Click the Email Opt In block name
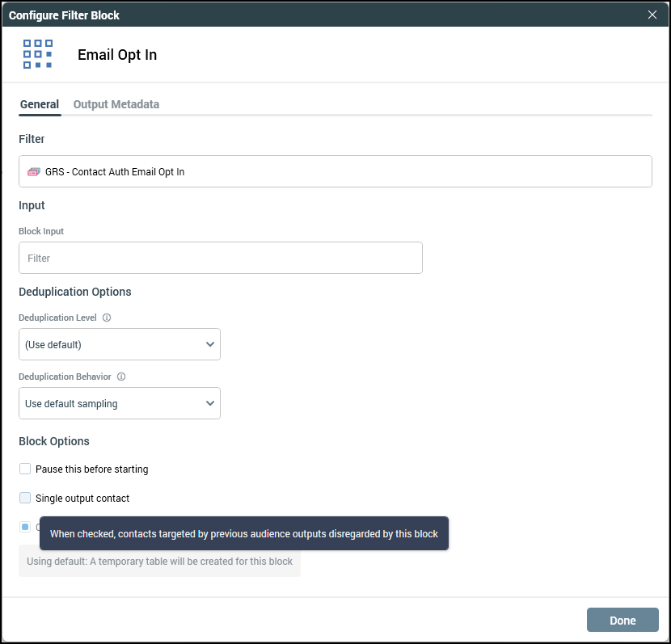The image size is (671, 644). pos(117,55)
